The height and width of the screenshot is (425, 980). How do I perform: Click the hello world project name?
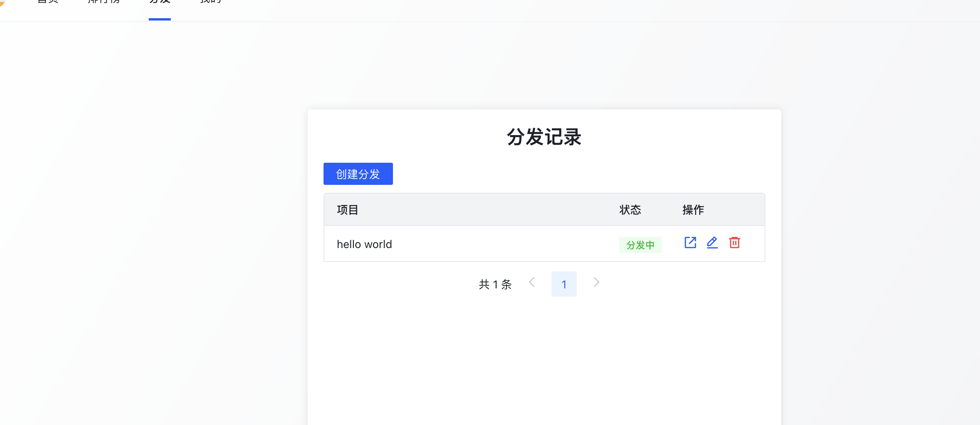(x=364, y=244)
